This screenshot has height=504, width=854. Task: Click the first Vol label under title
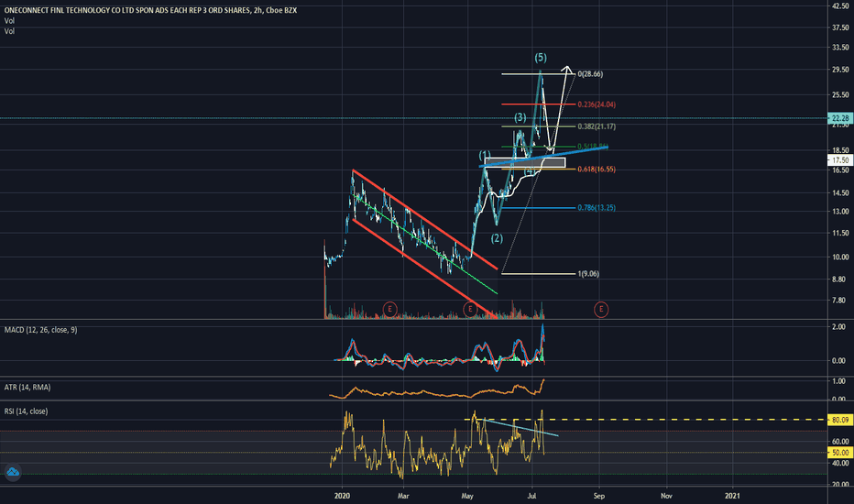[9, 21]
